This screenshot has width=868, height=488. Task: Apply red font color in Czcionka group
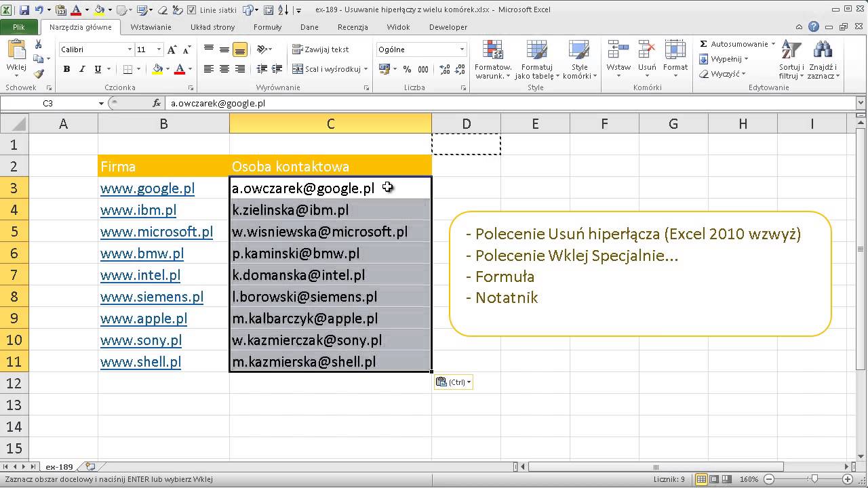[x=180, y=69]
